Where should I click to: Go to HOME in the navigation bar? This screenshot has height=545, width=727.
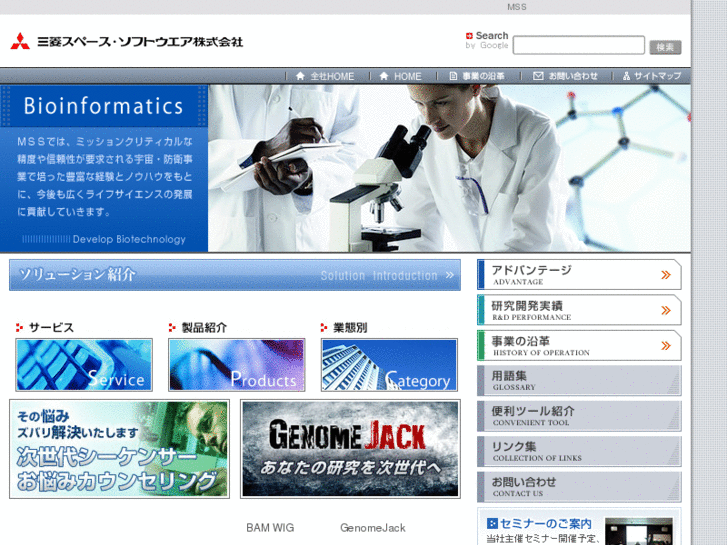pyautogui.click(x=408, y=76)
